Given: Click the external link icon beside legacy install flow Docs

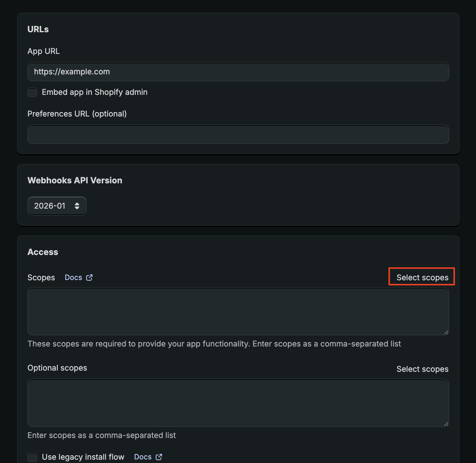Looking at the screenshot, I should point(159,457).
